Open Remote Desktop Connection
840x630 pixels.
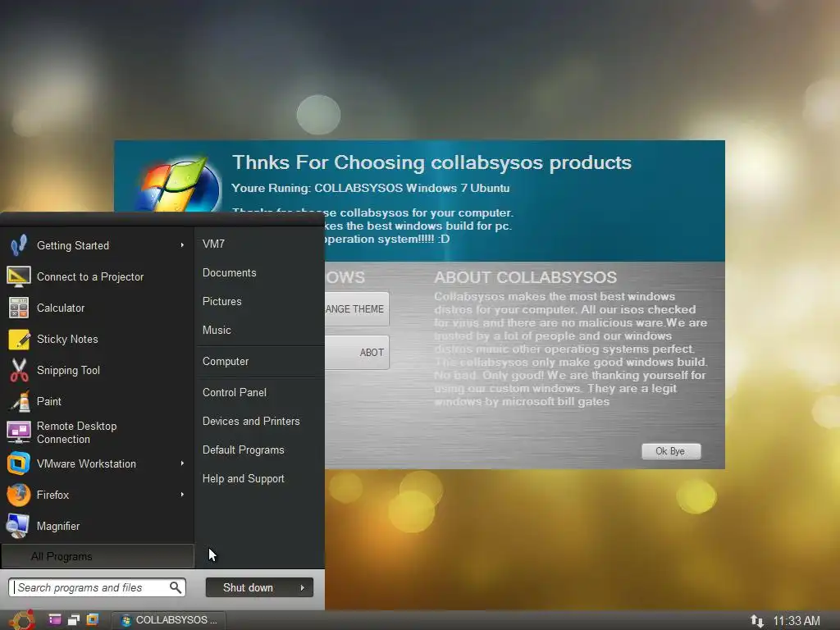coord(97,432)
